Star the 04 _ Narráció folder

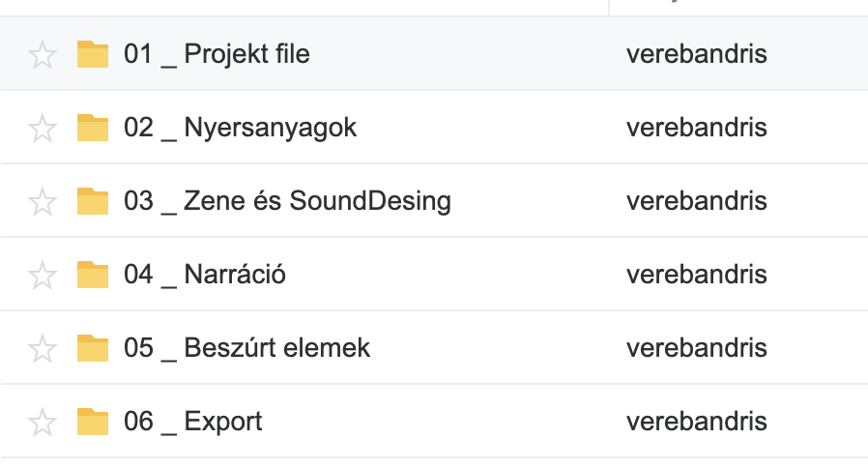(43, 275)
